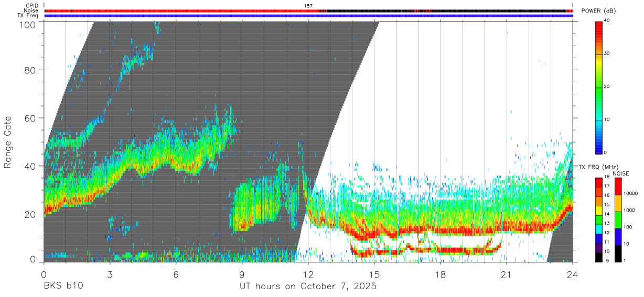
Task: Click x-axis tick label 3
Action: [x=110, y=274]
